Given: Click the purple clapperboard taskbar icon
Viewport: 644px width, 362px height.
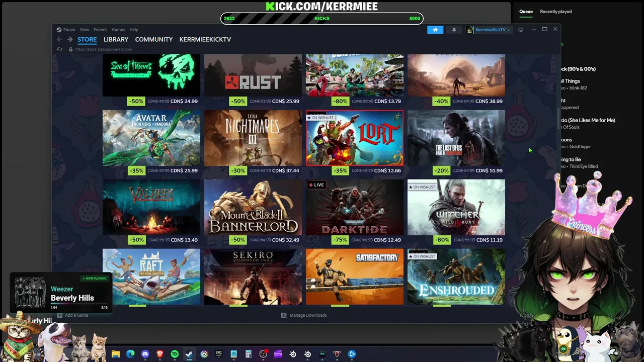Looking at the screenshot, I should point(278,354).
